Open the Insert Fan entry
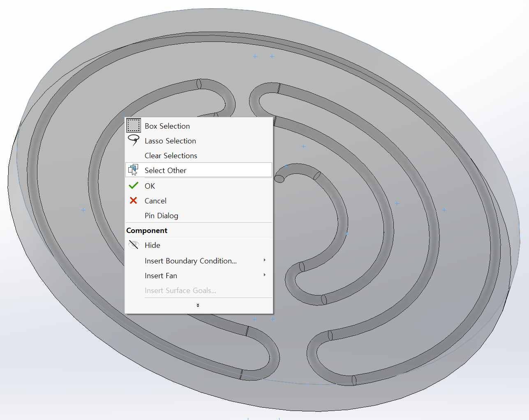 [x=199, y=275]
